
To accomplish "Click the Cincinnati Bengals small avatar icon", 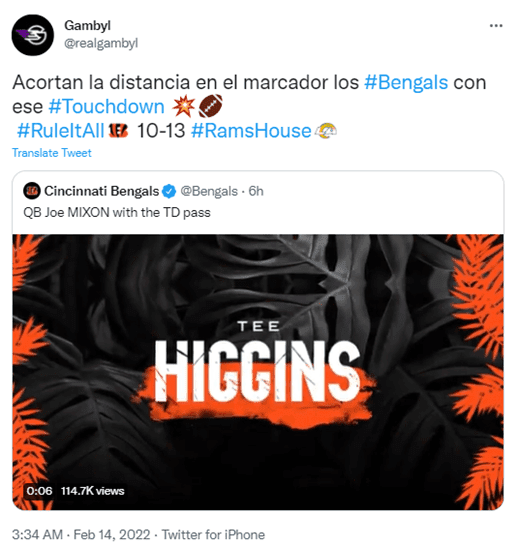I will click(x=31, y=191).
